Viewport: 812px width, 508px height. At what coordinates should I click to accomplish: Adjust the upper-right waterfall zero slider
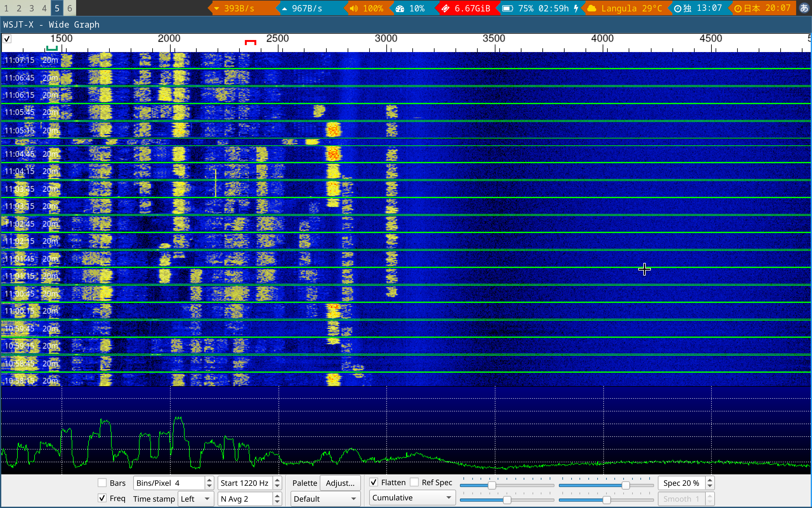click(x=625, y=485)
